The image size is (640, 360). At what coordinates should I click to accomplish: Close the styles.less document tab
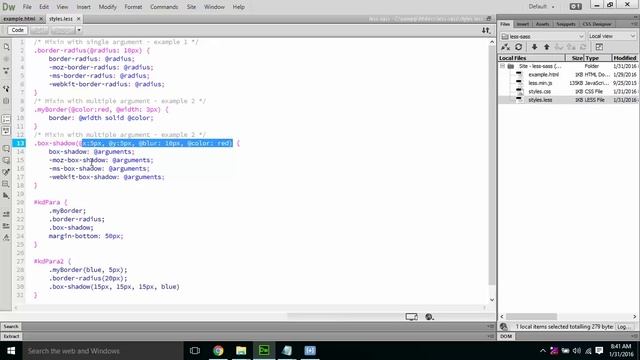(79, 19)
